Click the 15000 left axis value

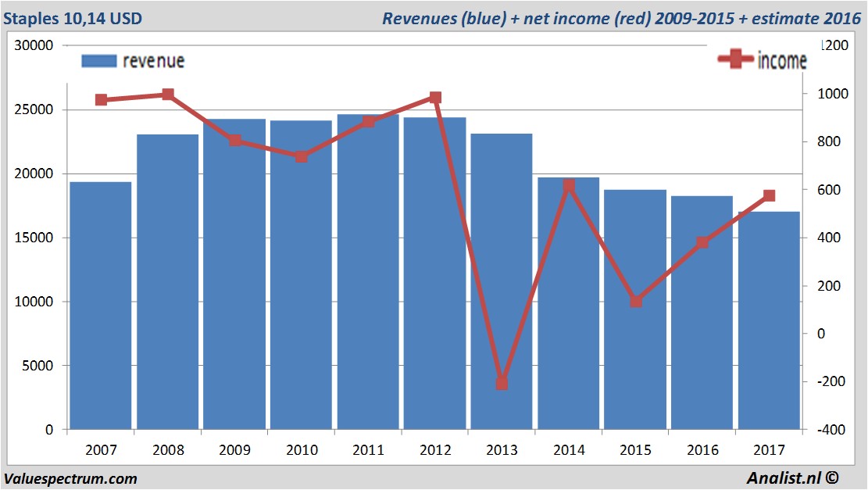point(34,238)
